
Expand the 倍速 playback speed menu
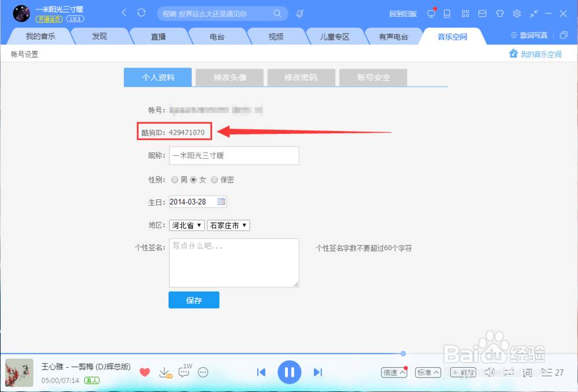click(394, 372)
